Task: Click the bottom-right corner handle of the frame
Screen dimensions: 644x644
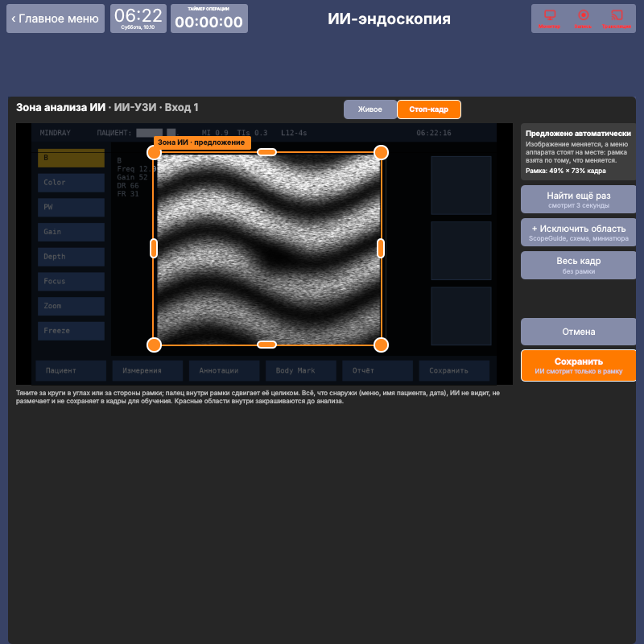Action: pyautogui.click(x=381, y=345)
